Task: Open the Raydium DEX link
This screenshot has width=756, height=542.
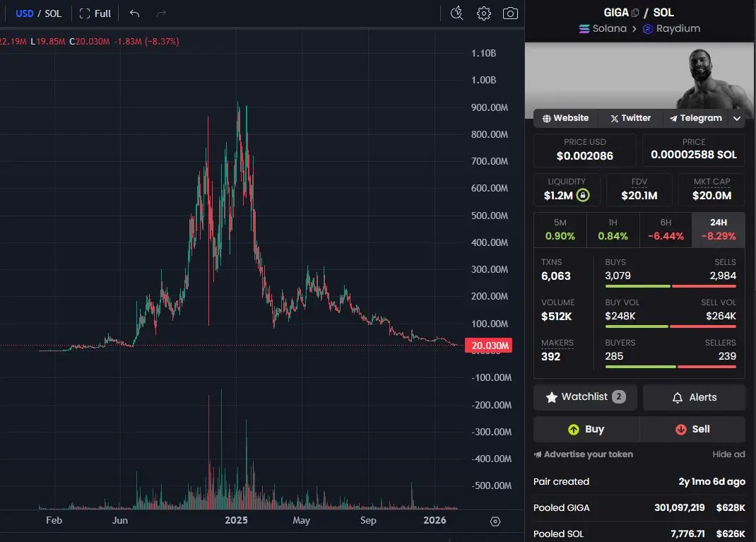Action: pos(672,28)
